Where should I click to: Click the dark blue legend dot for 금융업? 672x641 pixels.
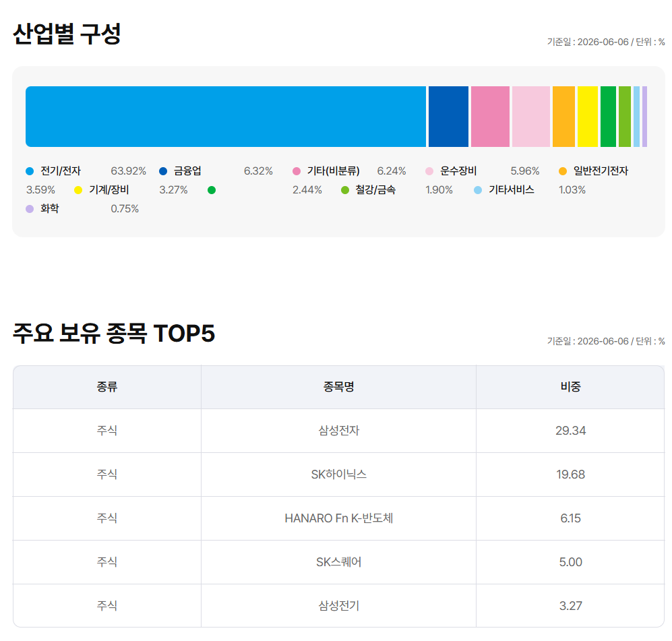[163, 171]
